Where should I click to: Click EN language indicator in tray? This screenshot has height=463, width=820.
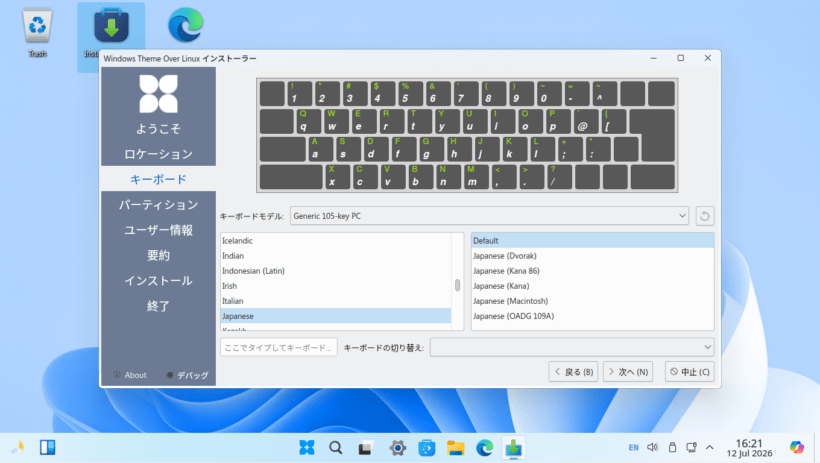[x=633, y=447]
